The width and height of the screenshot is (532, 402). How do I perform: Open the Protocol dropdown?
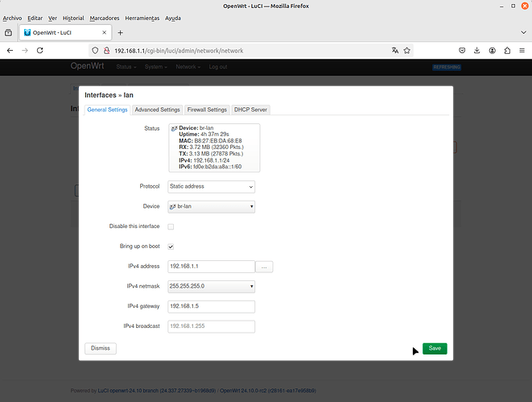click(x=211, y=186)
